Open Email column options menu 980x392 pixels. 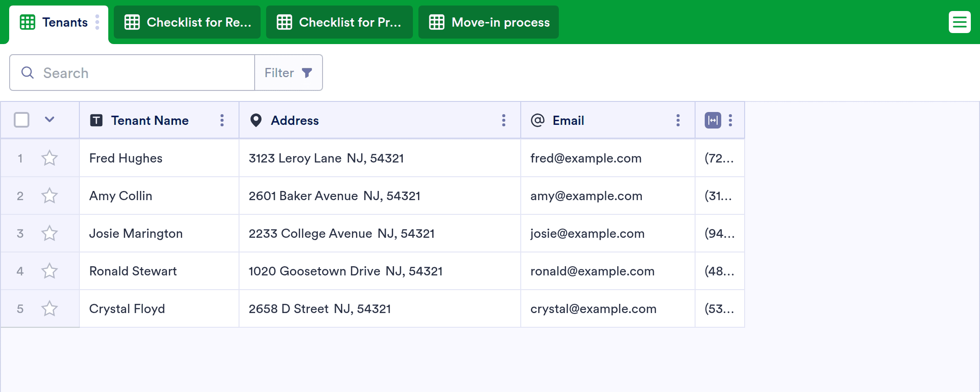pyautogui.click(x=678, y=120)
